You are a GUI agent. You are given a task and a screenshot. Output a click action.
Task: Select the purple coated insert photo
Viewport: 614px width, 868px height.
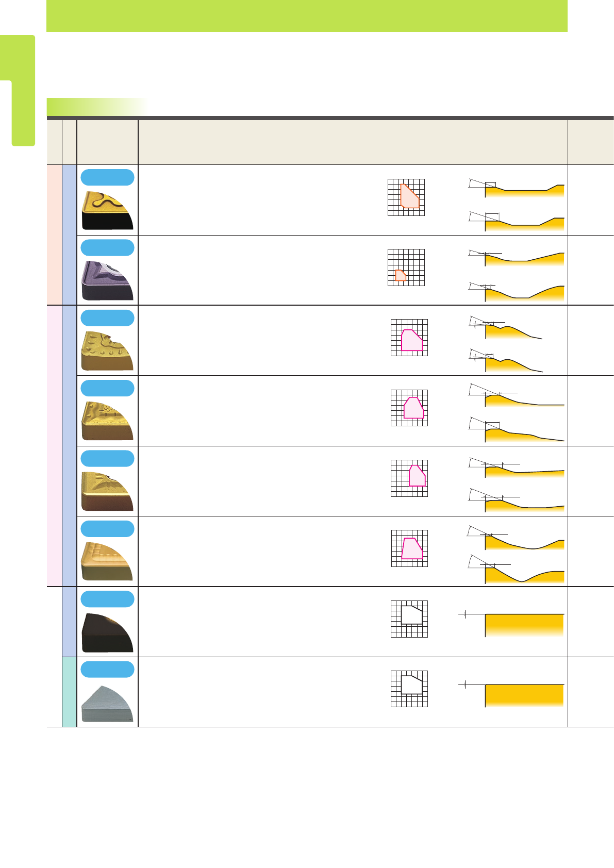tap(107, 280)
